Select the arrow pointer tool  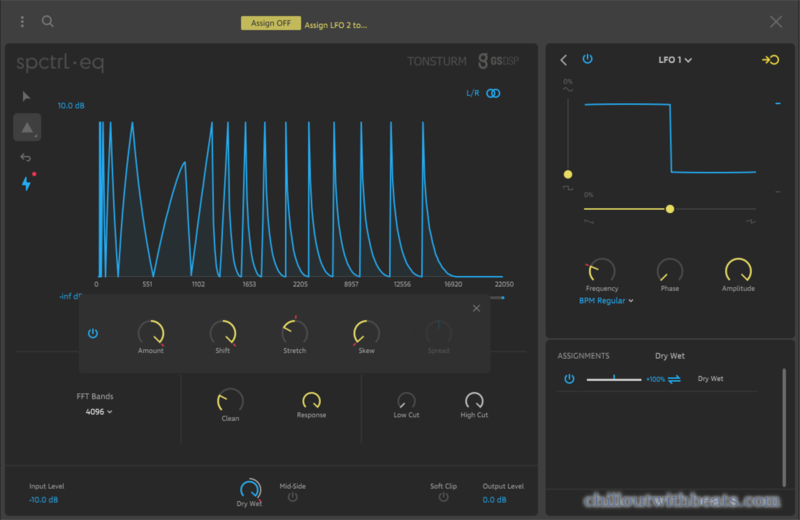pos(27,96)
